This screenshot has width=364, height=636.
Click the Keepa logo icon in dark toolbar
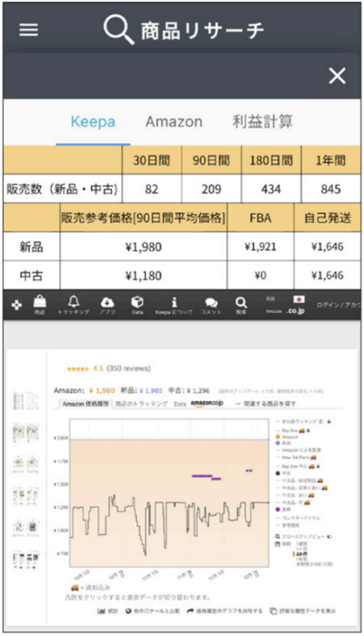coord(16,305)
